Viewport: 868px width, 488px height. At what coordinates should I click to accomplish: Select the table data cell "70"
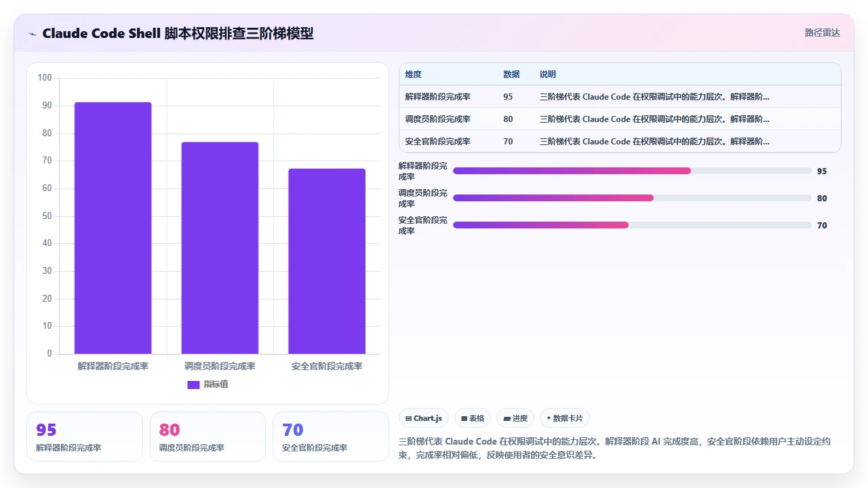click(x=508, y=142)
